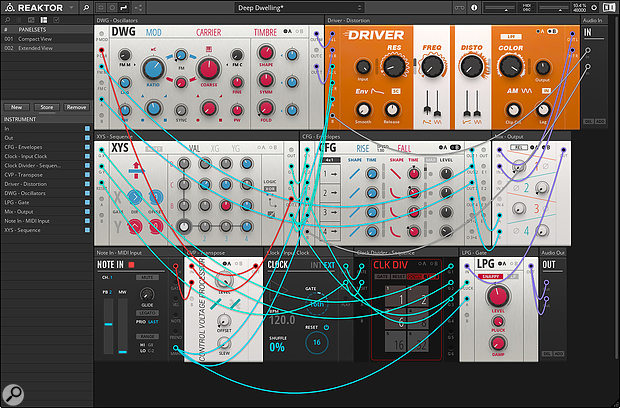Click the DWG - Oscillators module header
620x408 pixels.
tap(209, 20)
